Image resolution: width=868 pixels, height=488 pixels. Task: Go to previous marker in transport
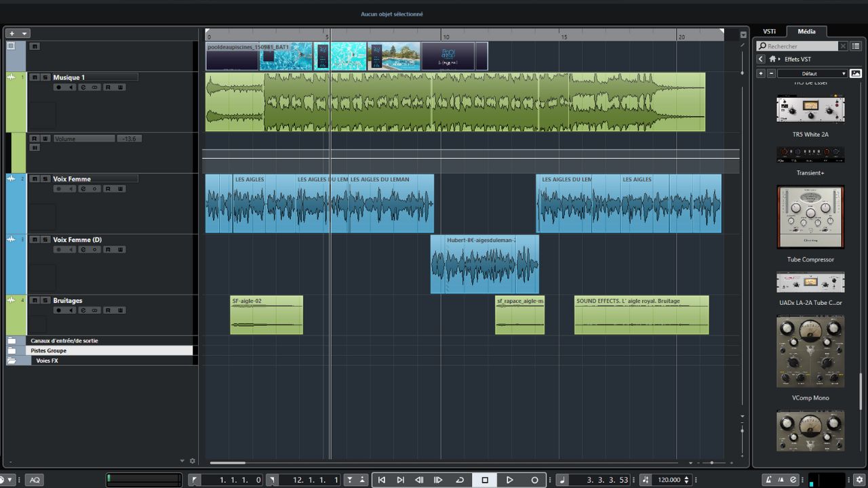(x=381, y=480)
